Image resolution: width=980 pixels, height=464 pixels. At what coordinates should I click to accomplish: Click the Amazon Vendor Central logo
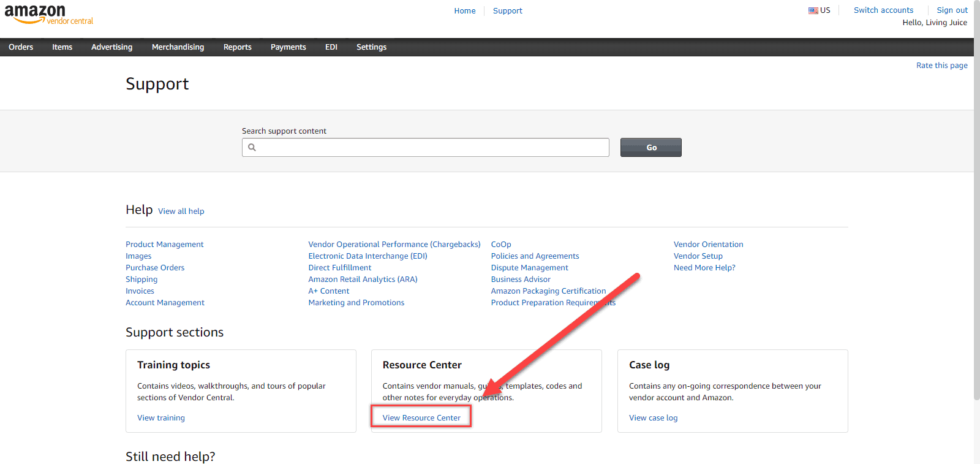tap(48, 14)
